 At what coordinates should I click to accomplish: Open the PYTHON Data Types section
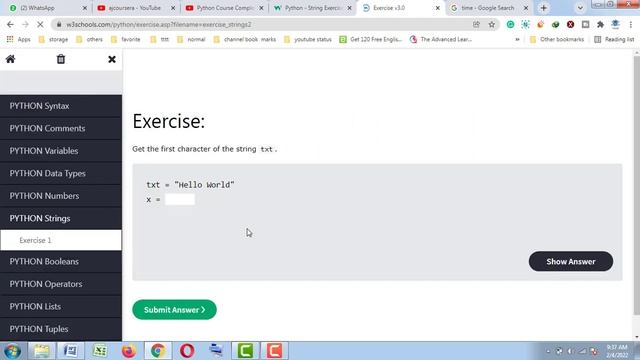[x=61, y=173]
